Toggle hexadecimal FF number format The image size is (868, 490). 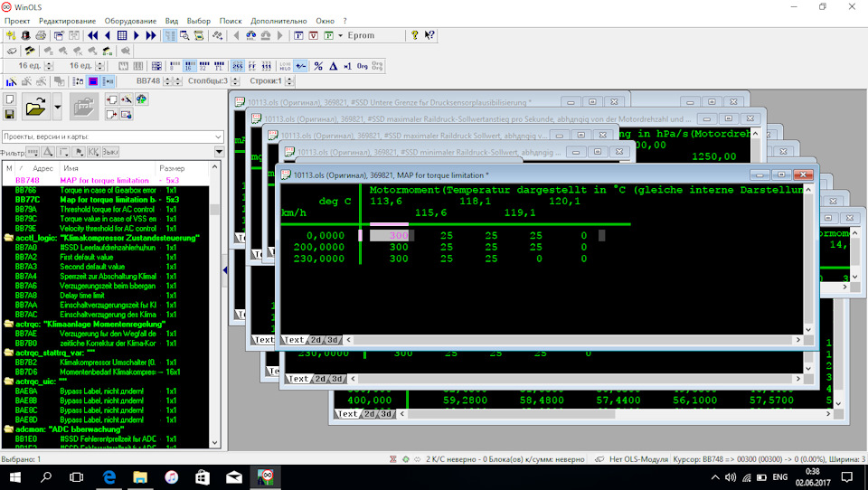coord(252,66)
